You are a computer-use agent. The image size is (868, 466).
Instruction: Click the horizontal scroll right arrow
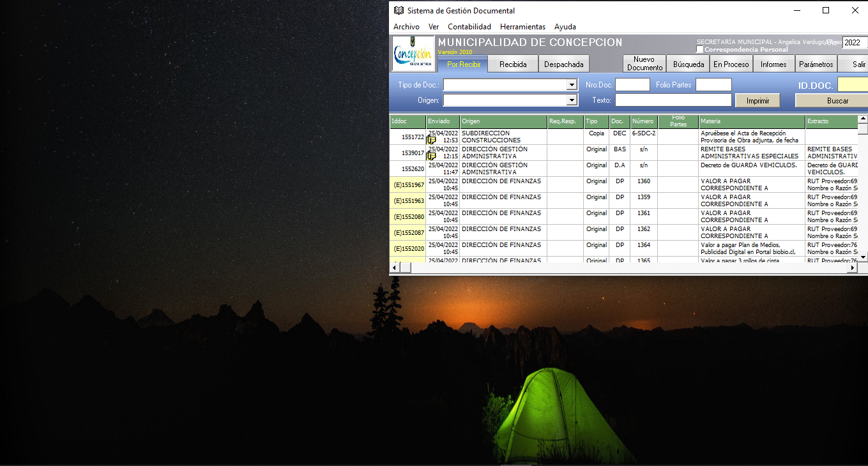(x=852, y=268)
